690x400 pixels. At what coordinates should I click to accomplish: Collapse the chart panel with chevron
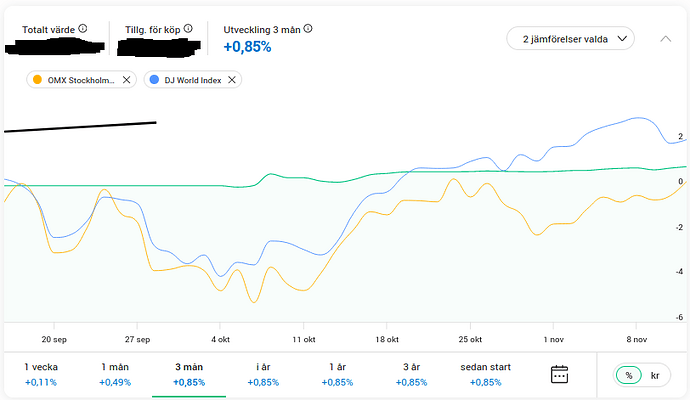click(666, 39)
